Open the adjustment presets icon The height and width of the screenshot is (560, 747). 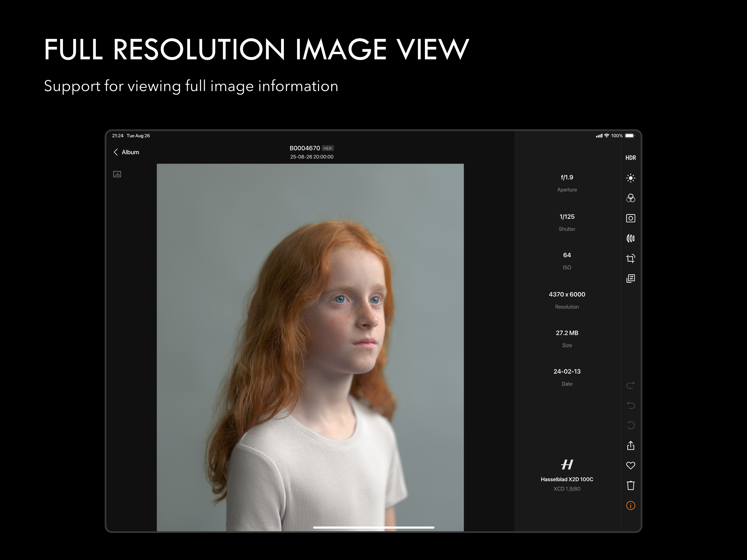click(630, 279)
